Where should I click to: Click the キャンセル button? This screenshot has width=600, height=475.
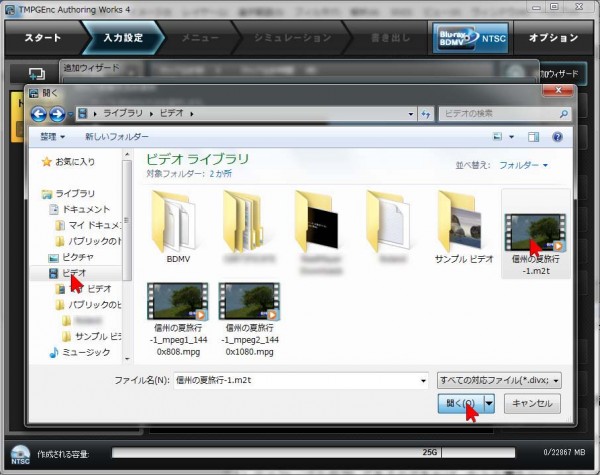point(532,402)
